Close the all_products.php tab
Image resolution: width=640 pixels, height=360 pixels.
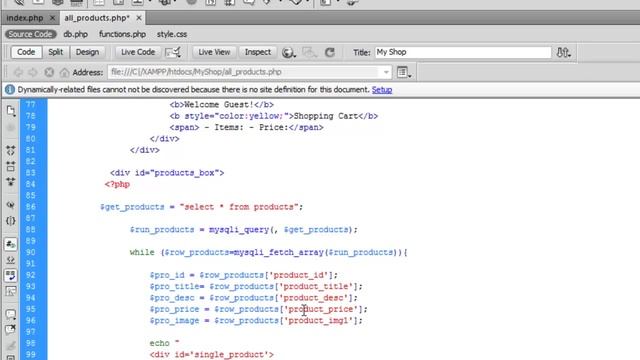pyautogui.click(x=139, y=18)
